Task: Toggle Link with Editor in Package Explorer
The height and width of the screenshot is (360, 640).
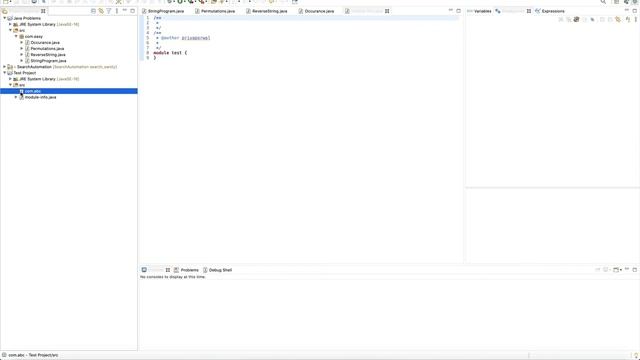Action: [101, 11]
